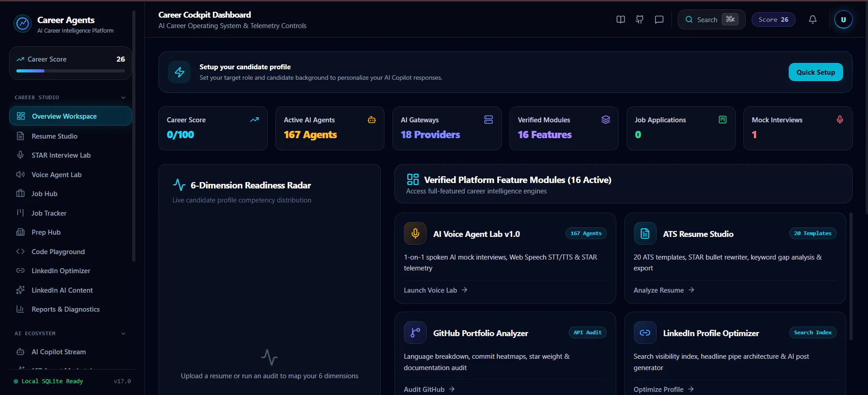Open the documentation book icon in header
The image size is (868, 395).
(x=621, y=19)
